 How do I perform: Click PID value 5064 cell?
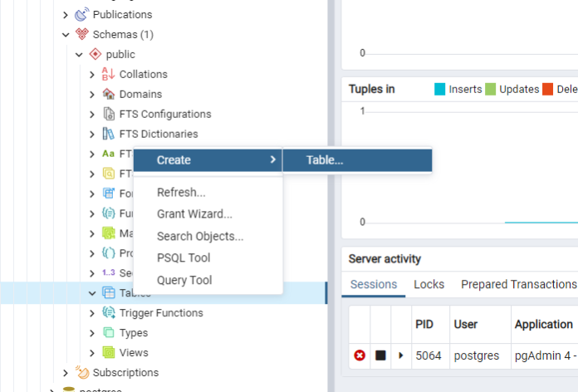tap(429, 355)
